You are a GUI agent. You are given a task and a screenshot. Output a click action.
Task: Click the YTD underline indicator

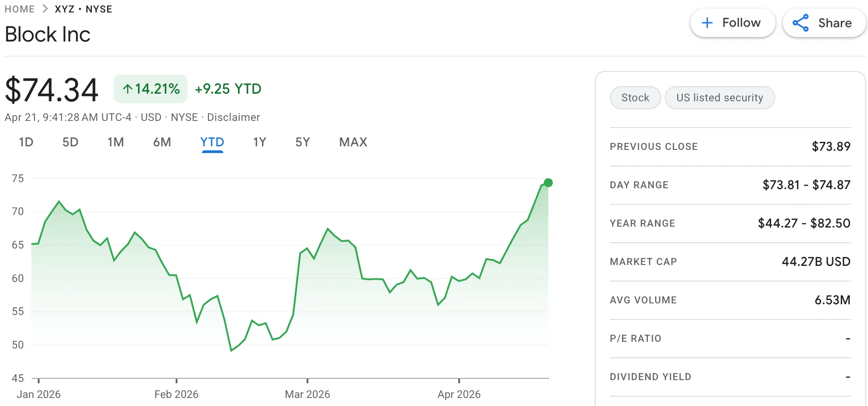coord(212,152)
